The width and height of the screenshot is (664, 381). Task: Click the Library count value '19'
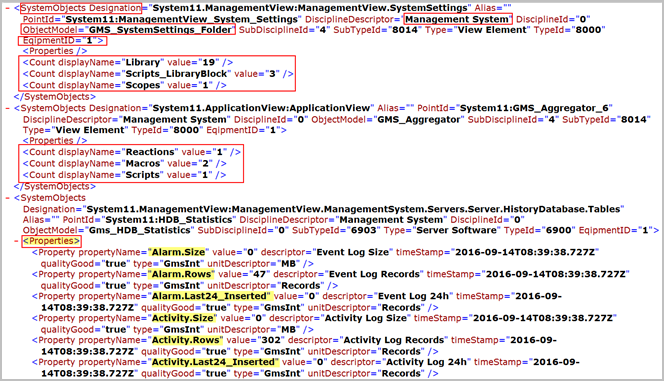208,63
